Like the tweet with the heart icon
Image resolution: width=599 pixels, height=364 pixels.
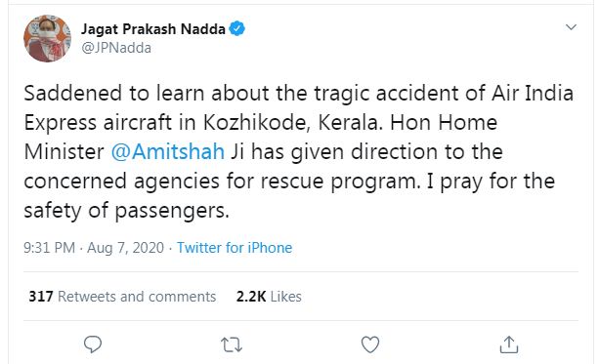(370, 344)
